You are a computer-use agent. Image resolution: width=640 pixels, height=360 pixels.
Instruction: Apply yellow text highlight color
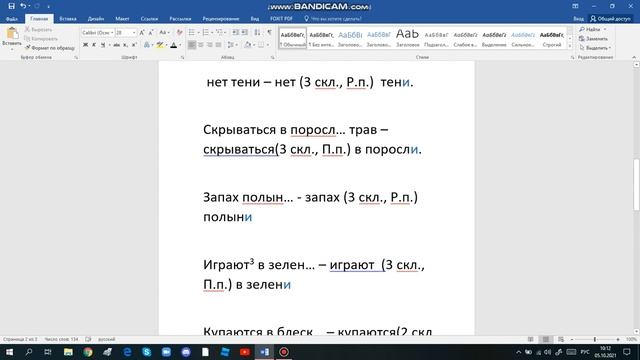click(x=160, y=45)
